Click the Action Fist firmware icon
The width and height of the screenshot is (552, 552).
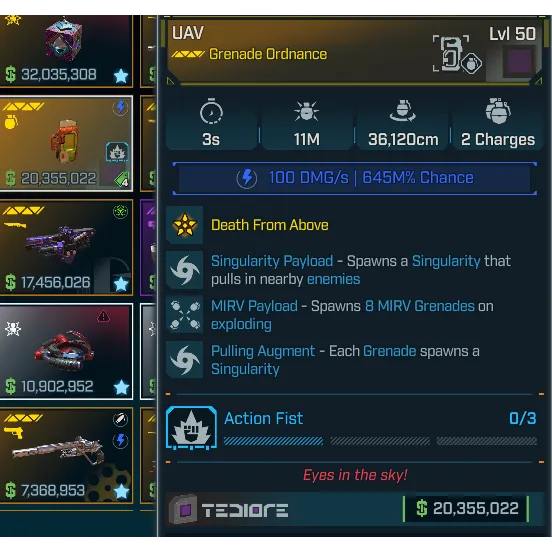191,427
